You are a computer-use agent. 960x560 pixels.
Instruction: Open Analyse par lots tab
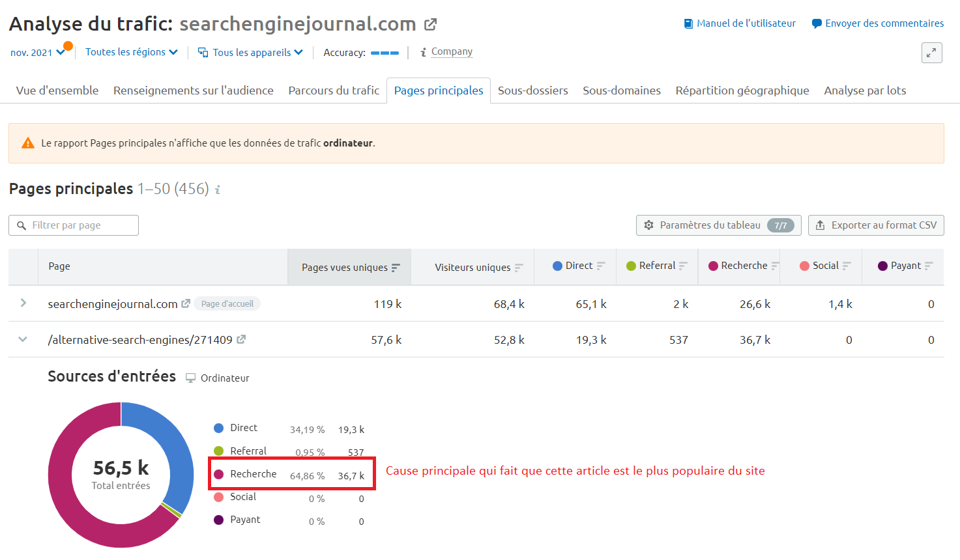pos(865,91)
